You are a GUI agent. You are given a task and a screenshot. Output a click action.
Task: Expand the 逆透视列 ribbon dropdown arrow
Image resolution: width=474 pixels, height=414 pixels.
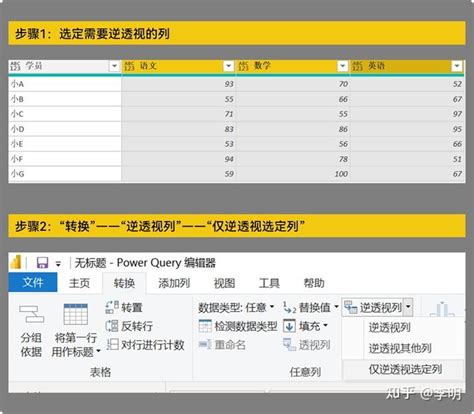point(408,307)
